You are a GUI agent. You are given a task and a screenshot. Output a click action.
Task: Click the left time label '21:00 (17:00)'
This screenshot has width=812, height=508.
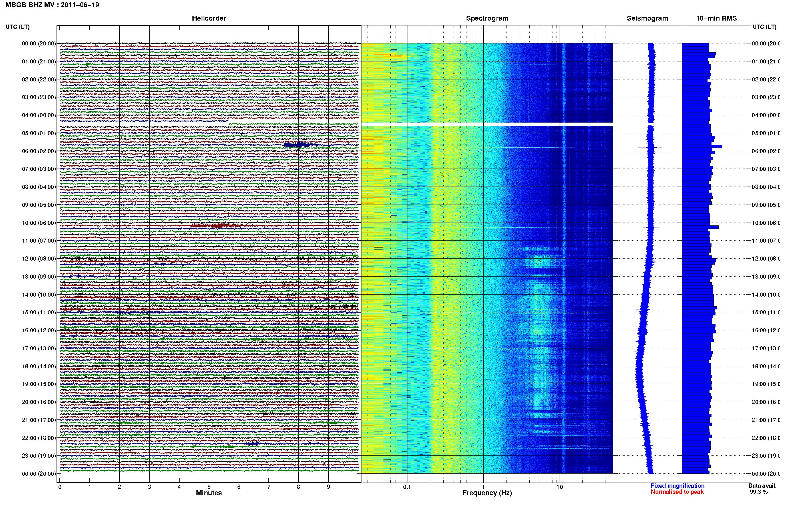[x=39, y=420]
